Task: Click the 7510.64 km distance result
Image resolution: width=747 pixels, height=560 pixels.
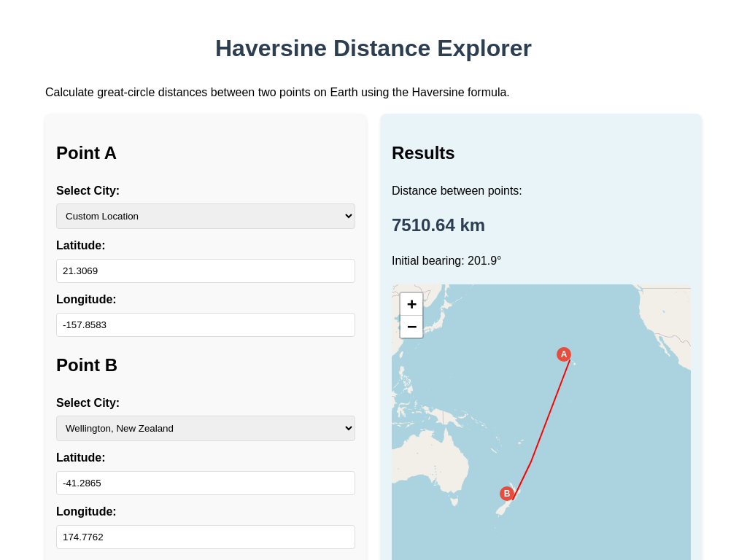Action: pos(438,225)
